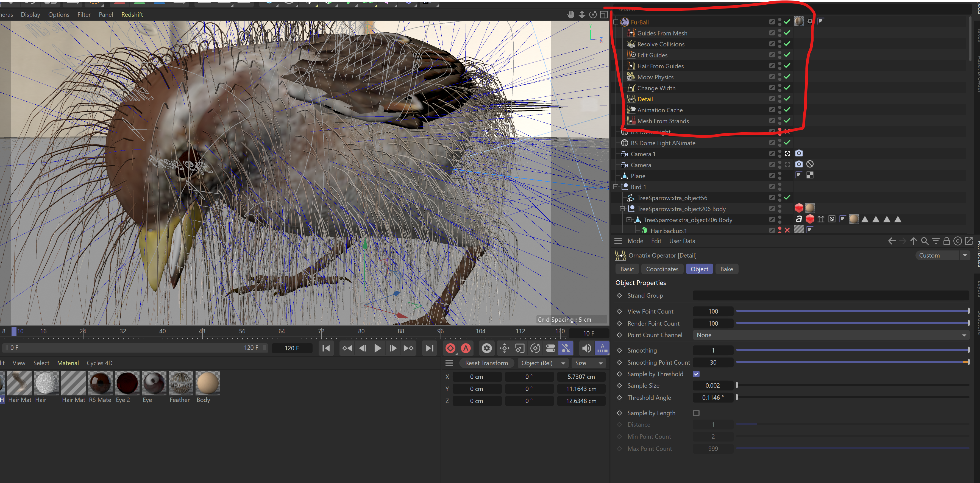
Task: Click the Play Sound speaker icon
Action: click(x=586, y=348)
